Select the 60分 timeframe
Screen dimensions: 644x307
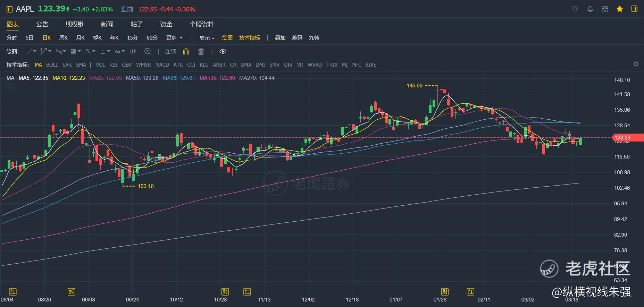click(x=152, y=37)
